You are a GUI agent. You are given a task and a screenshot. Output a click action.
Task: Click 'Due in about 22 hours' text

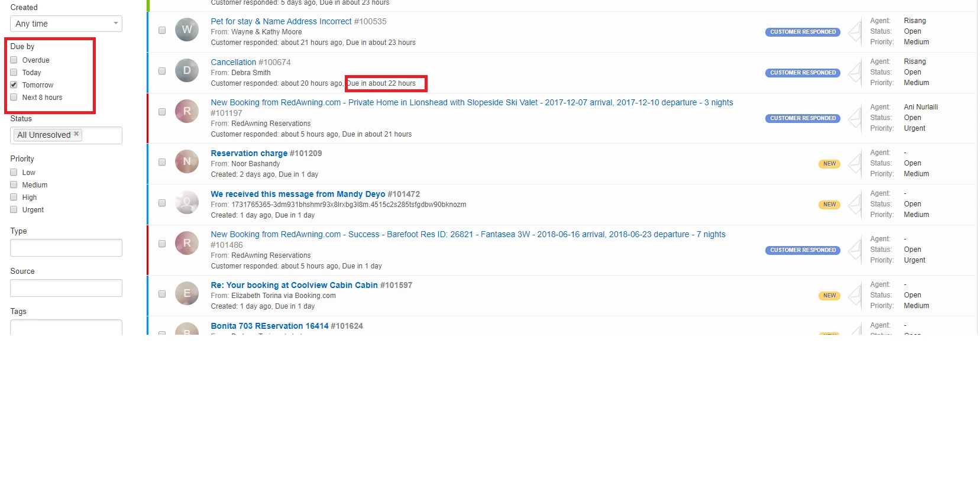(x=381, y=83)
